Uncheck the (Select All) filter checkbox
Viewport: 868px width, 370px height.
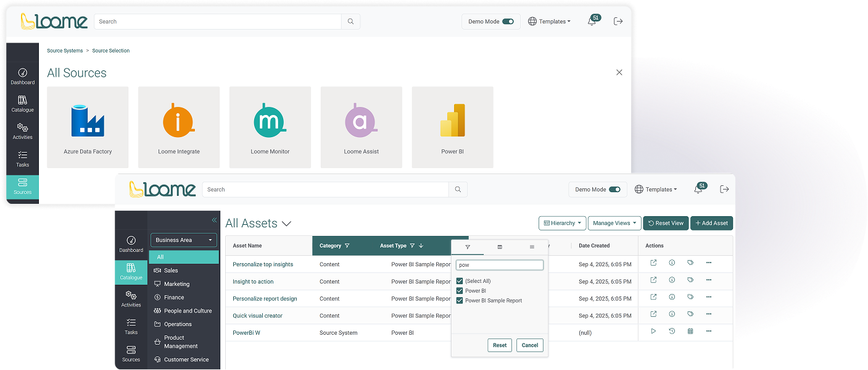point(460,281)
